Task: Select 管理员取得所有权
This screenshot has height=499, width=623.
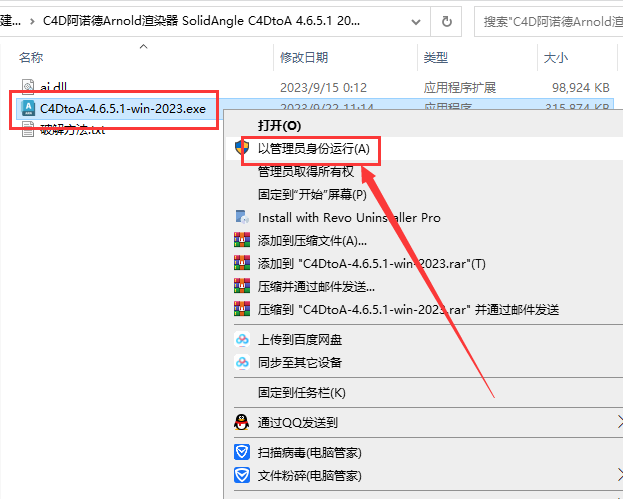Action: tap(306, 172)
